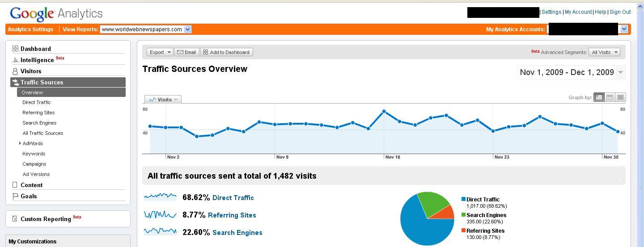Click Sign Out link
644x247 pixels.
point(620,12)
